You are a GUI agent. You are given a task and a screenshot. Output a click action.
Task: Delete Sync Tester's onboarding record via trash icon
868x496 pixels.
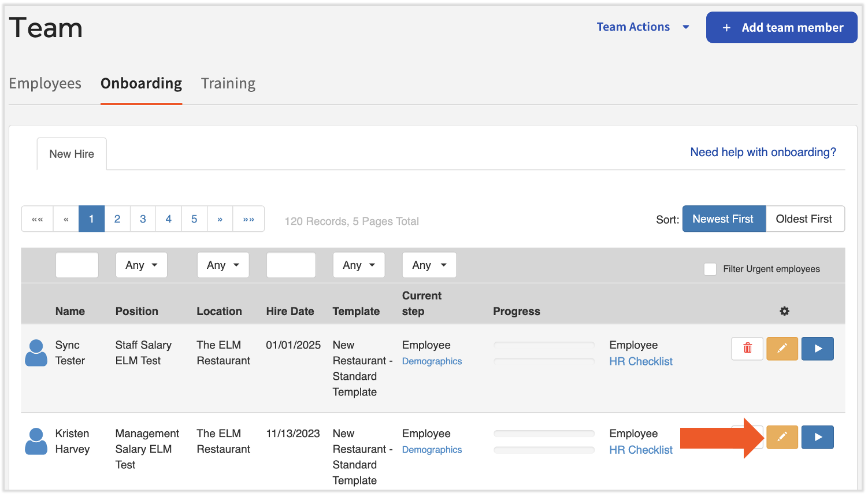pyautogui.click(x=747, y=349)
